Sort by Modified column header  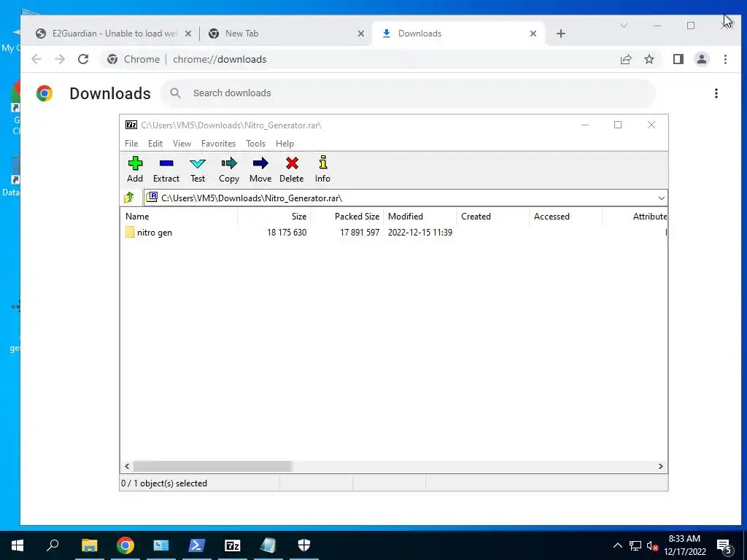pos(419,216)
